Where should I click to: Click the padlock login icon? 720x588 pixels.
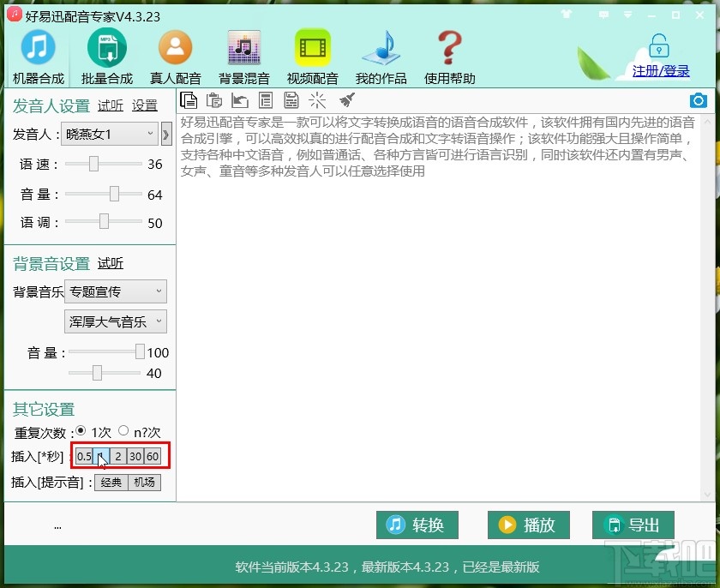(659, 46)
